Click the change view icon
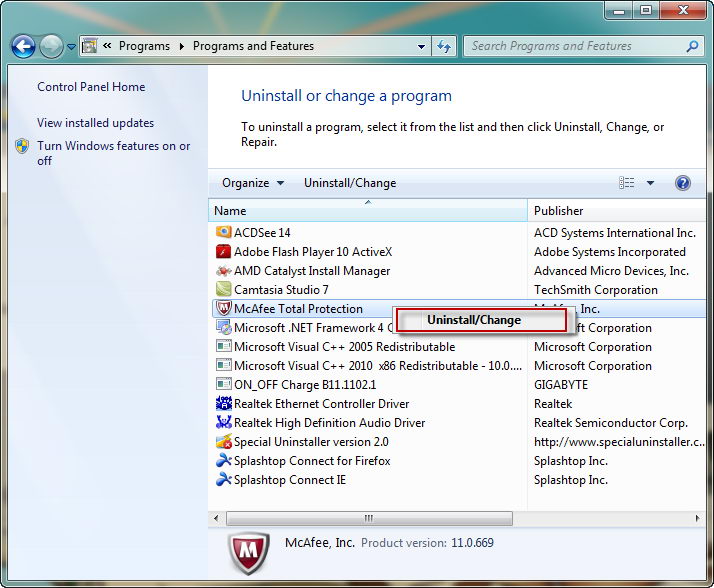714x588 pixels. pyautogui.click(x=627, y=183)
